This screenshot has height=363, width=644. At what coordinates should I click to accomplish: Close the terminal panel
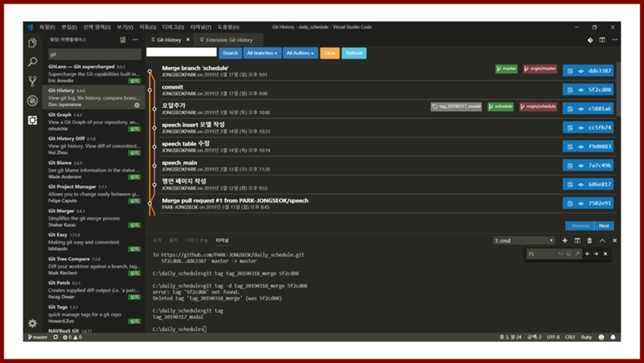(614, 241)
